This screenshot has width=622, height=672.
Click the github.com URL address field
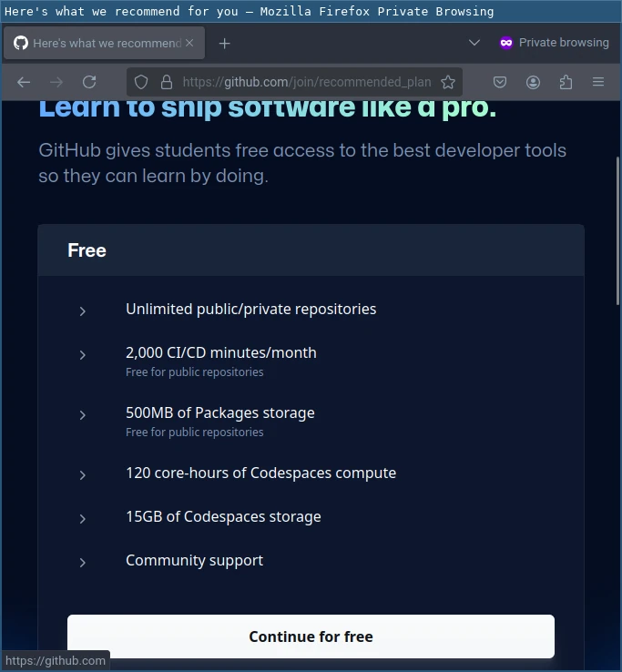click(306, 82)
